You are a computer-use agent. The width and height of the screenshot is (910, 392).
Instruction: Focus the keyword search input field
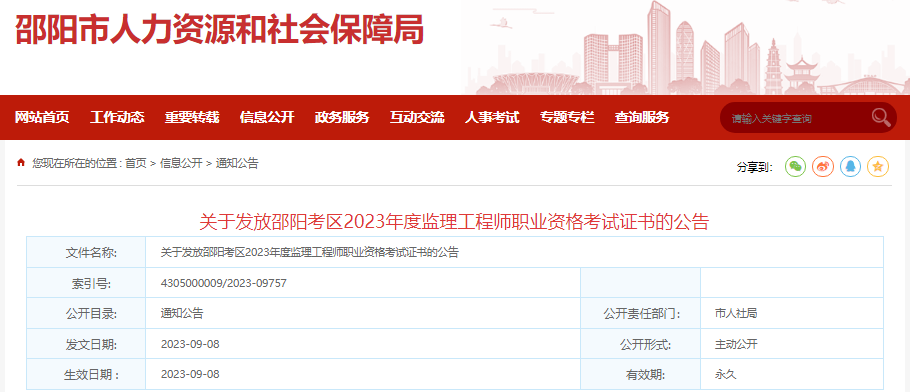pyautogui.click(x=798, y=118)
